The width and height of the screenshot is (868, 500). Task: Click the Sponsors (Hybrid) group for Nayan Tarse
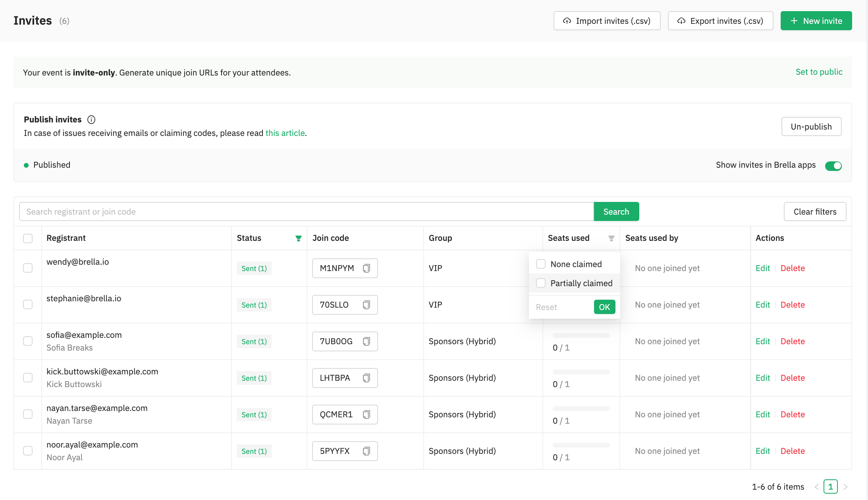(x=462, y=415)
